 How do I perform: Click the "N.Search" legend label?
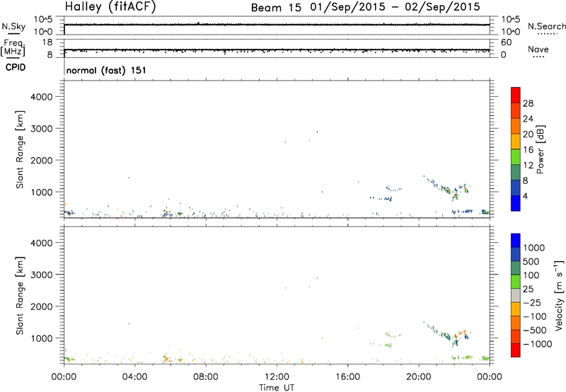click(x=547, y=26)
